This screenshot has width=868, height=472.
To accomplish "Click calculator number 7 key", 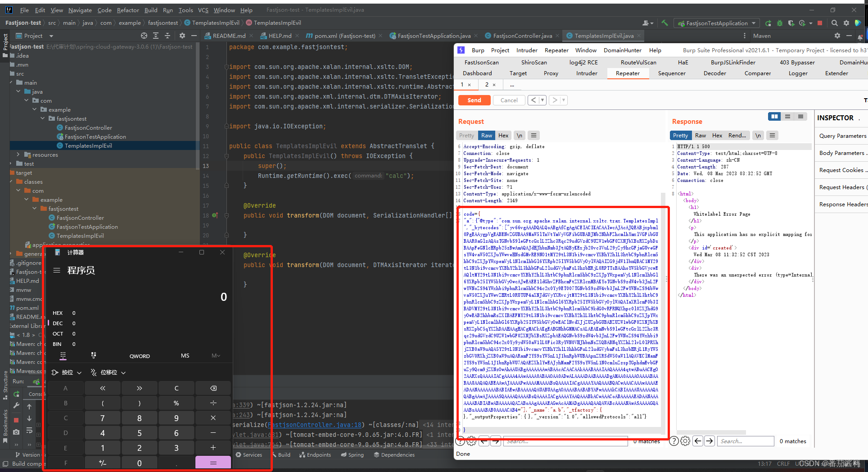I will [x=102, y=418].
